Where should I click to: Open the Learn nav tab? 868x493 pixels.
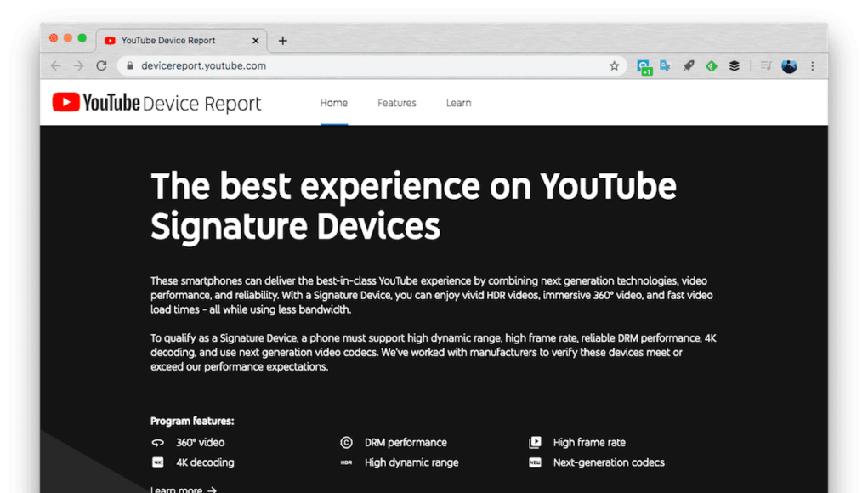(459, 103)
